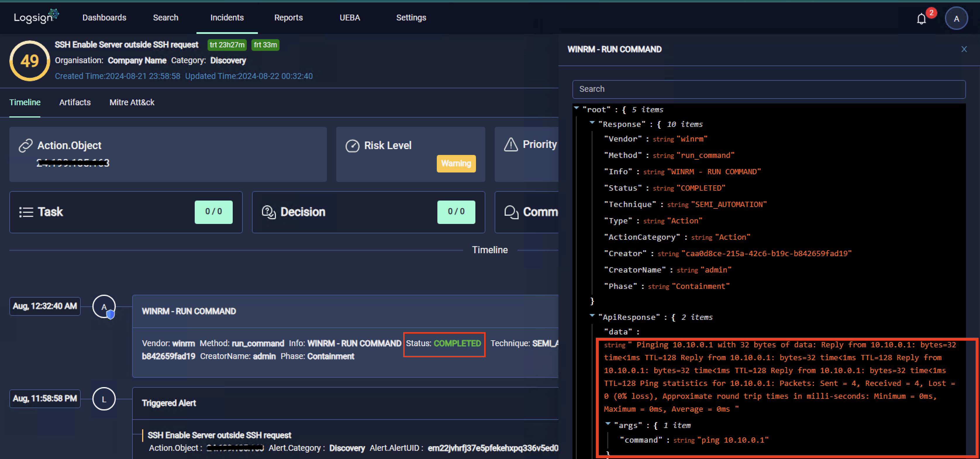Image resolution: width=980 pixels, height=459 pixels.
Task: Click the Risk Level gauge icon
Action: pyautogui.click(x=353, y=145)
